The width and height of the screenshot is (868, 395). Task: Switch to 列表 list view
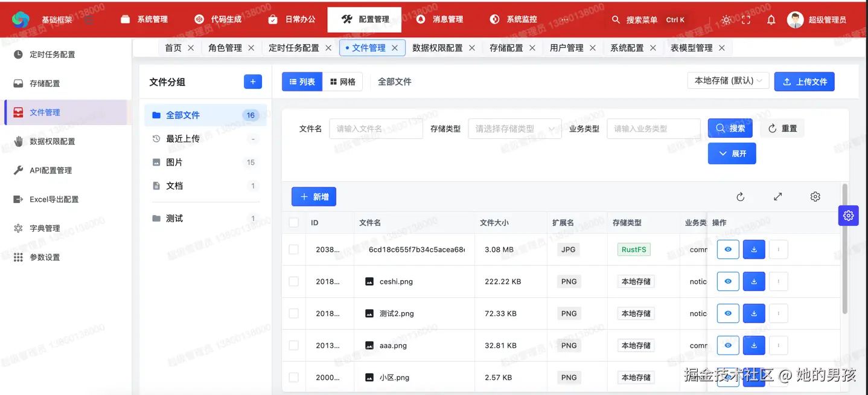coord(302,82)
